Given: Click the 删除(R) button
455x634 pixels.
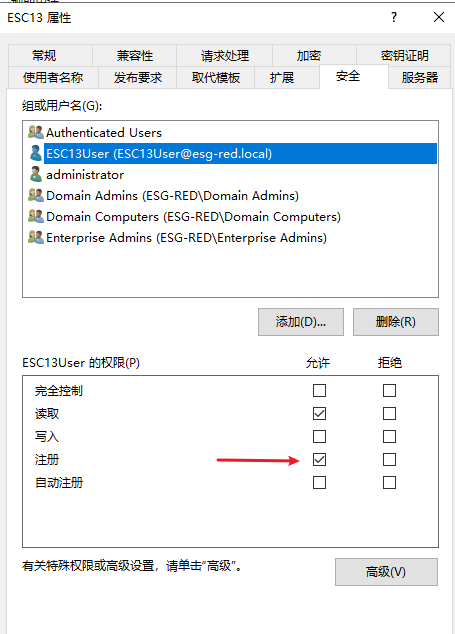Looking at the screenshot, I should [x=396, y=322].
